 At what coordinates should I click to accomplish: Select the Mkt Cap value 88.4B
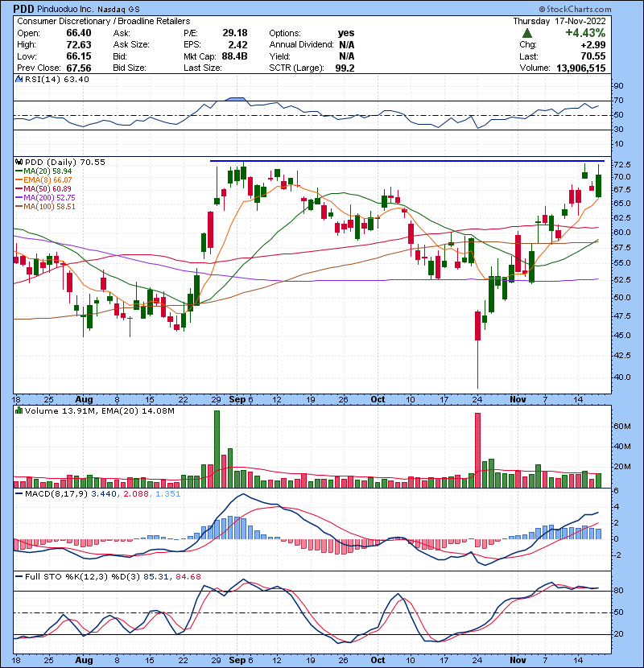(234, 56)
